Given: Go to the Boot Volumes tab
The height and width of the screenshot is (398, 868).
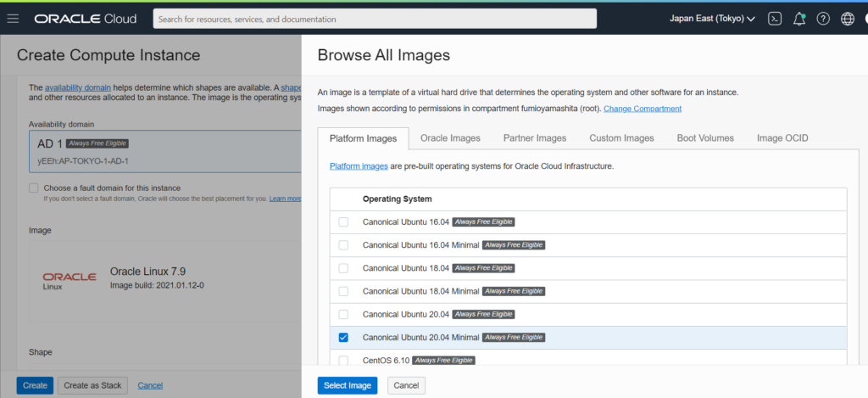Looking at the screenshot, I should pyautogui.click(x=705, y=138).
